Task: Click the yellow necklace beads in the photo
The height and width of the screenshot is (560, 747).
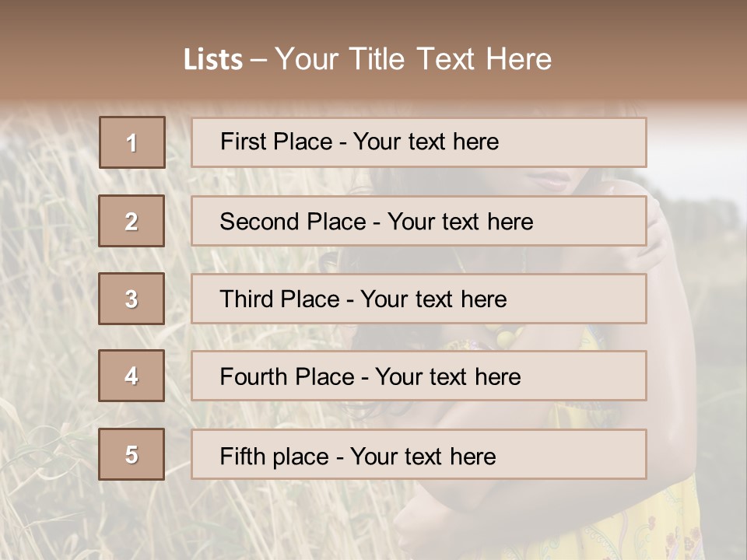Action: click(x=506, y=337)
